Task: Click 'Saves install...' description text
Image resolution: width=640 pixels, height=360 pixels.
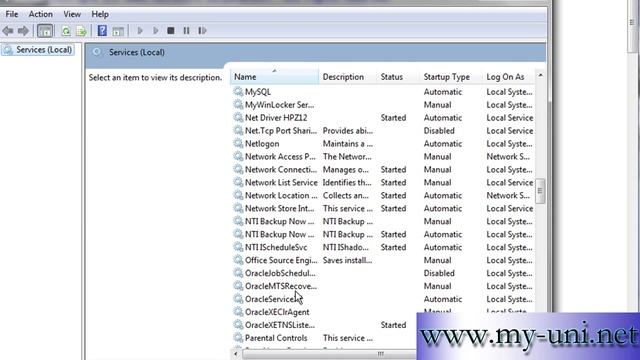Action: pyautogui.click(x=347, y=260)
